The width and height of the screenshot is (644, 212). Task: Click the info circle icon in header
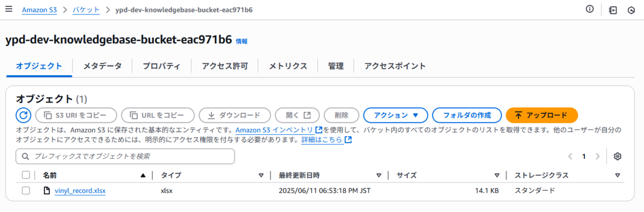click(x=590, y=9)
